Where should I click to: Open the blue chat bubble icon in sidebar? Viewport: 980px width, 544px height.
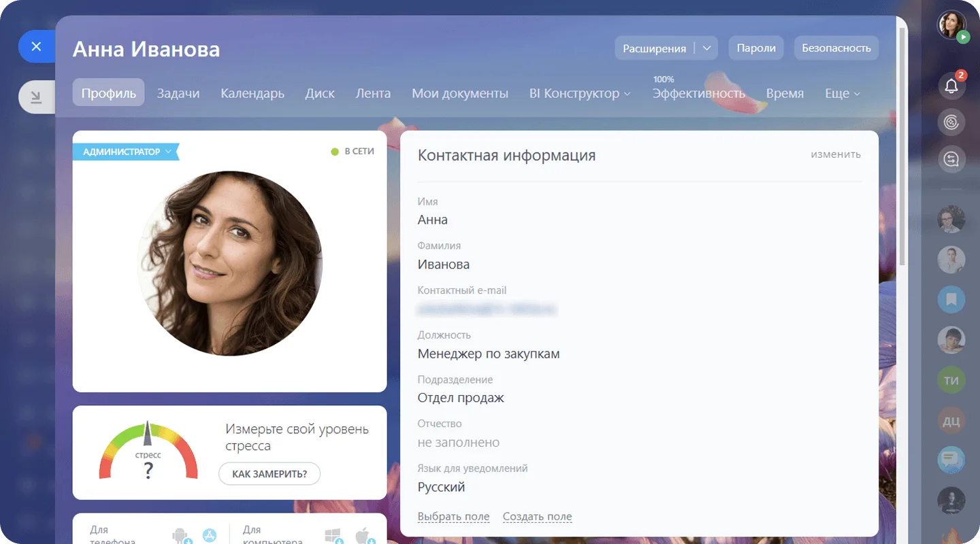tap(951, 460)
